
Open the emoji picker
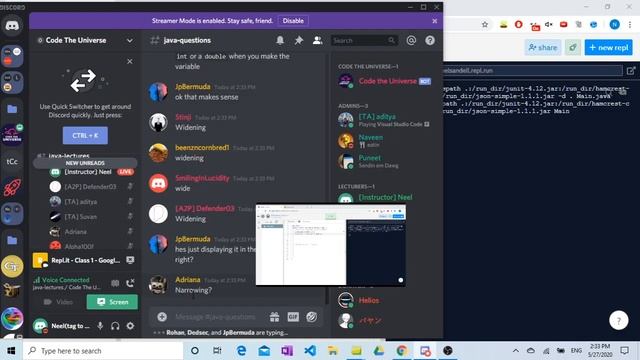pos(311,317)
